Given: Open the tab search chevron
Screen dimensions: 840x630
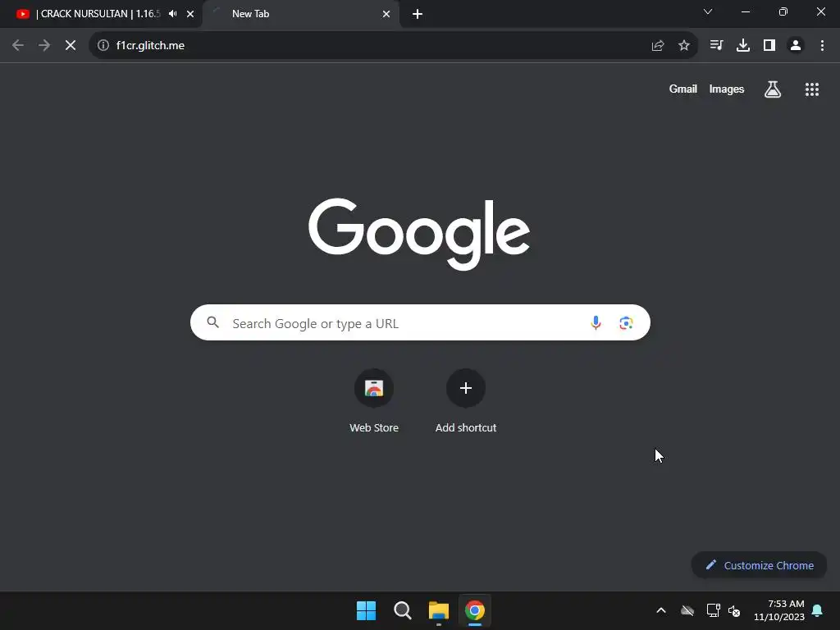Looking at the screenshot, I should (x=708, y=11).
